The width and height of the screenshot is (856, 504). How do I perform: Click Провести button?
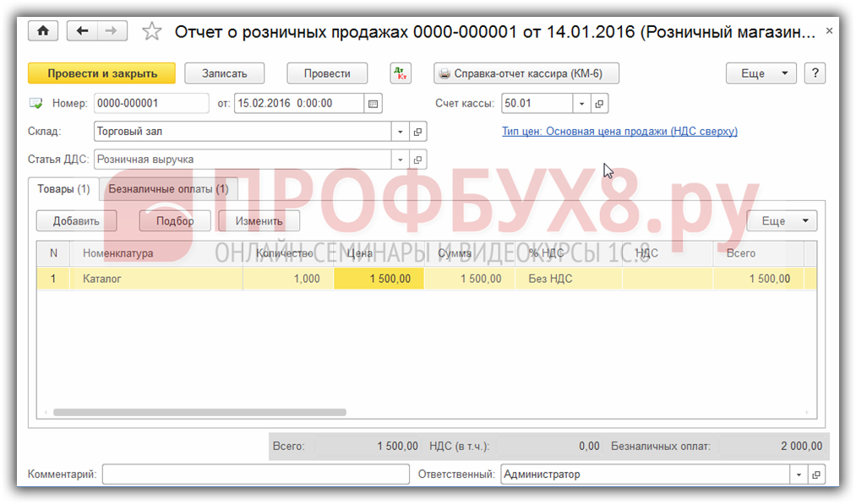[x=327, y=73]
